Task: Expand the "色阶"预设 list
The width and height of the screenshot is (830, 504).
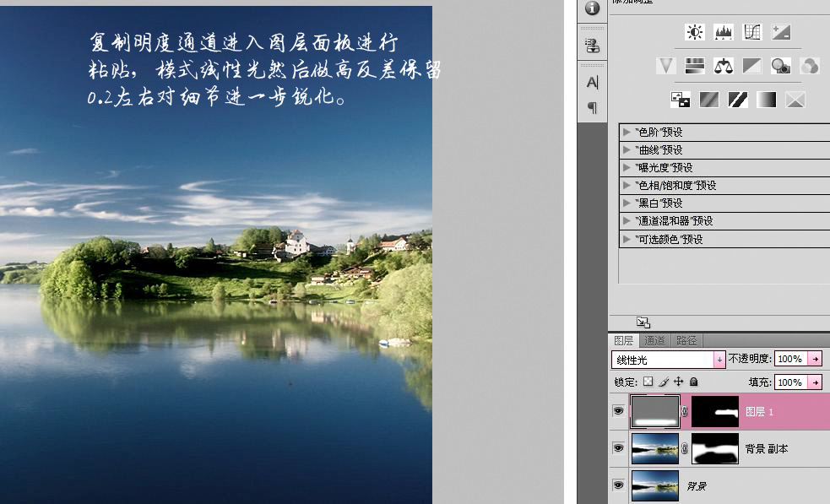Action: (627, 132)
